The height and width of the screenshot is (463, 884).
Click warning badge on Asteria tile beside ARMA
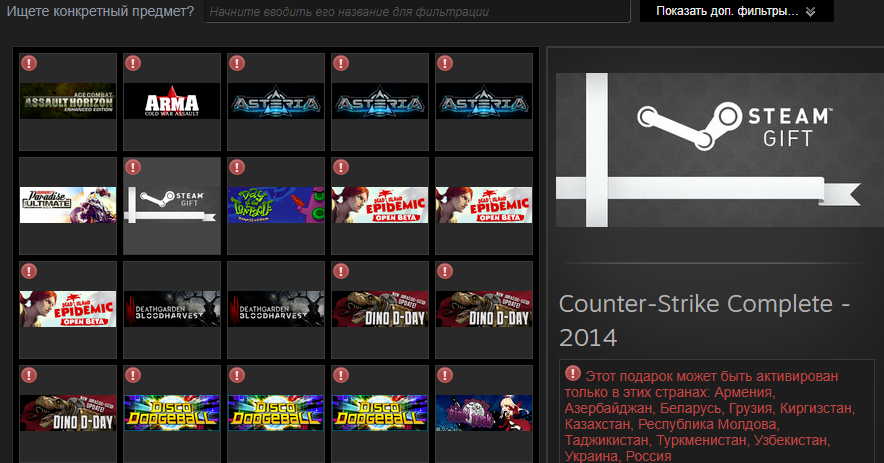tap(237, 63)
